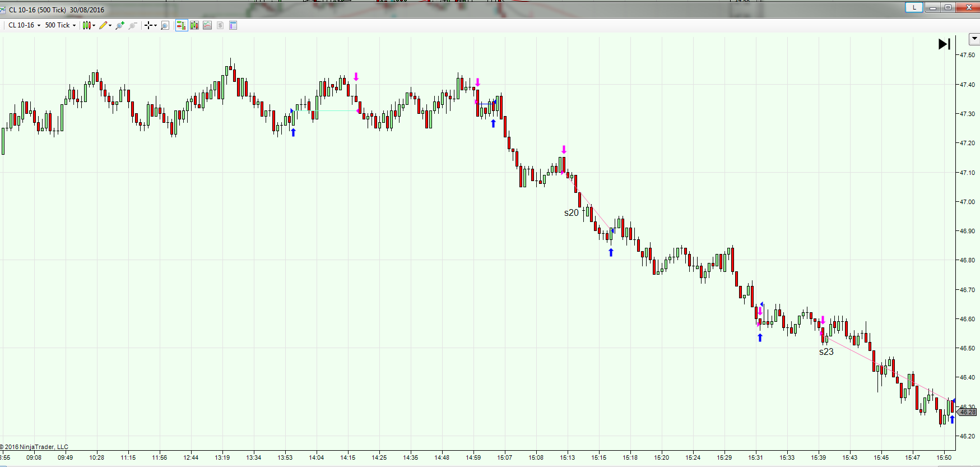Click the 47.40 price axis label
The width and height of the screenshot is (980, 467).
(x=967, y=85)
